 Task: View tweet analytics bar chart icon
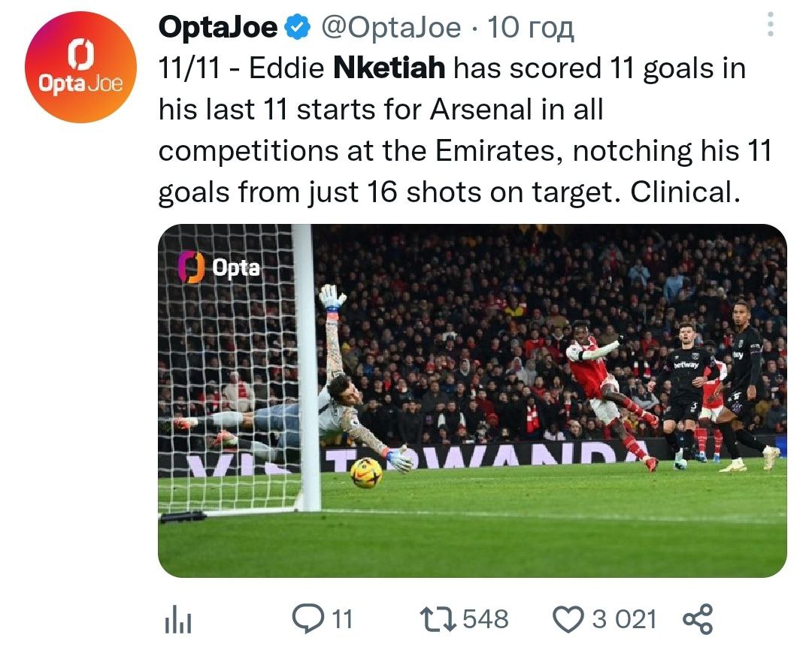click(178, 620)
